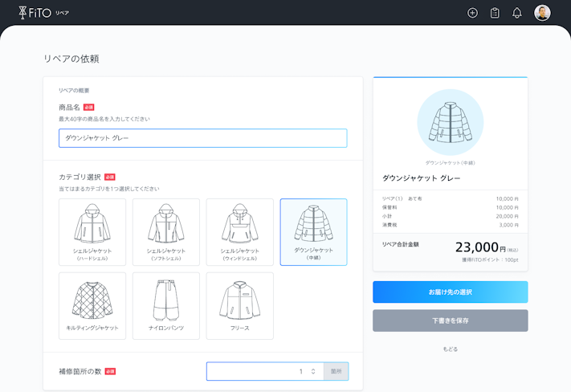Screen dimensions: 571x392
Task: Click the リペア label next to FiTO logo
Action: coord(63,13)
